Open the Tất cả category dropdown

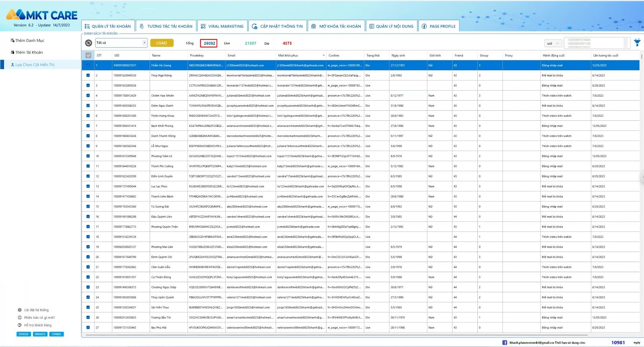pyautogui.click(x=121, y=43)
